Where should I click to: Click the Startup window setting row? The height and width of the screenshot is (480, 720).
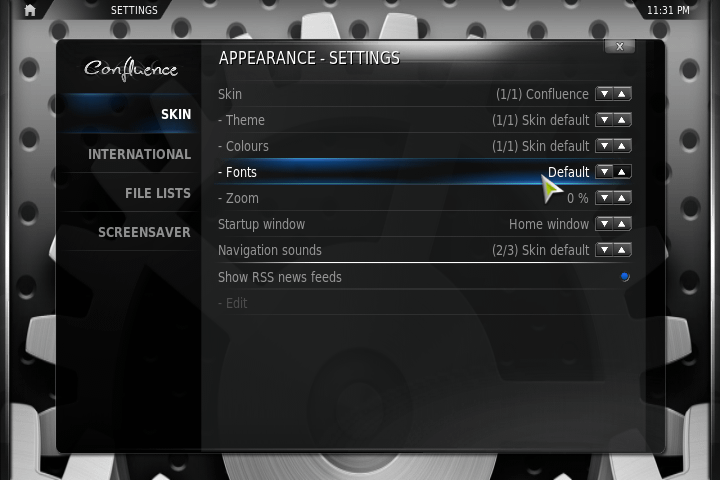[x=424, y=224]
